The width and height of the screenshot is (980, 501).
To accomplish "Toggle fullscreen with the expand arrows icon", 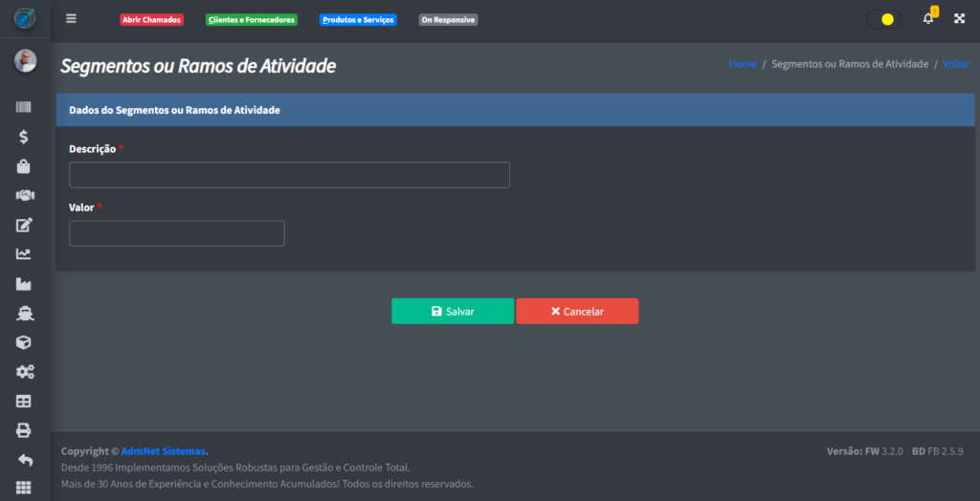I will [959, 19].
